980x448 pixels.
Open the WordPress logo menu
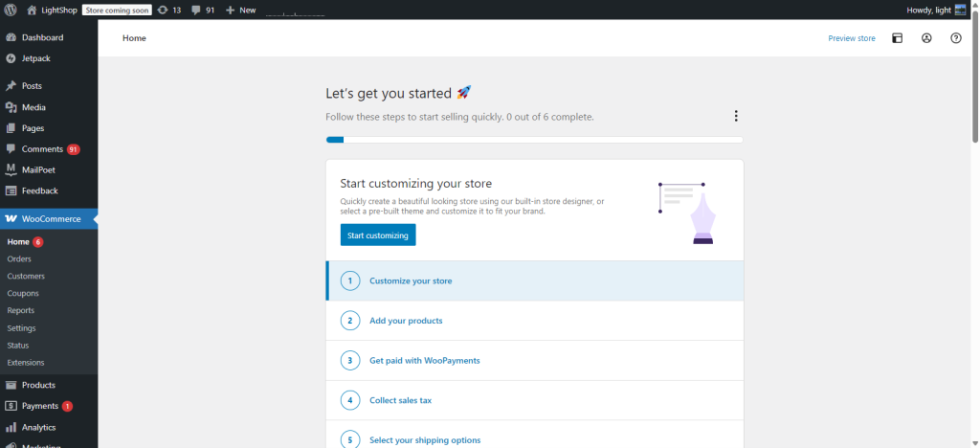click(10, 10)
